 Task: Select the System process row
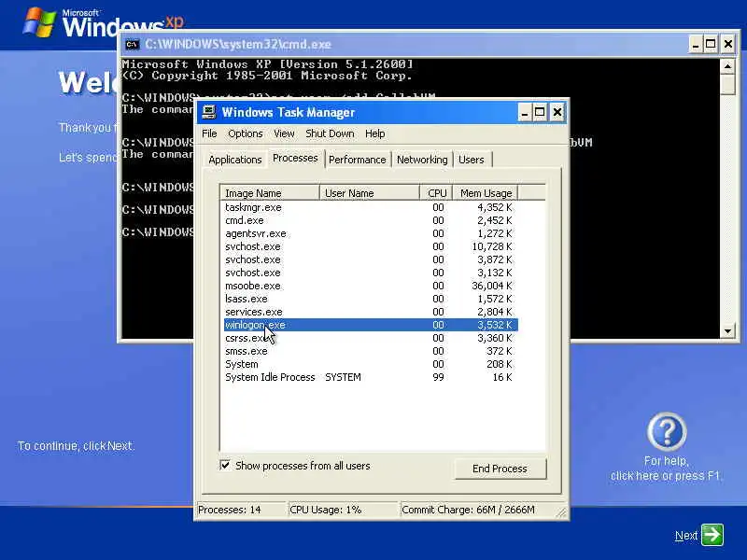point(371,364)
